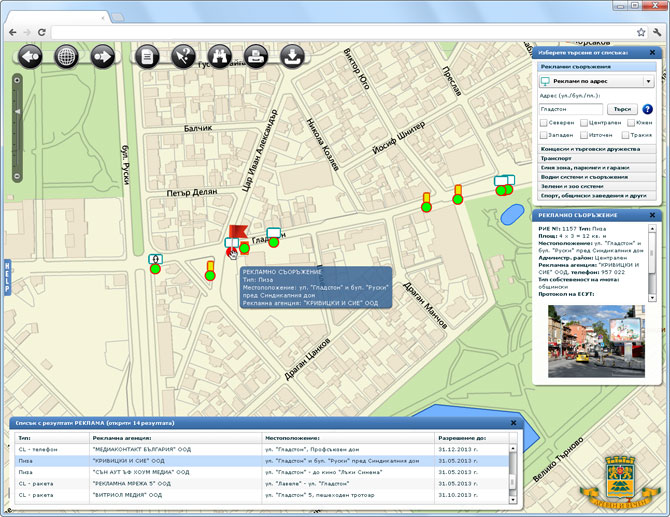Image resolution: width=670 pixels, height=517 pixels.
Task: Open the layers list document icon
Action: pos(147,56)
